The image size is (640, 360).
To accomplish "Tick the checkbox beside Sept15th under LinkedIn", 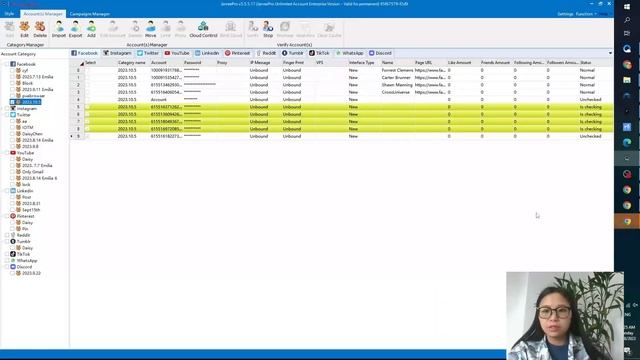I will click(12, 210).
